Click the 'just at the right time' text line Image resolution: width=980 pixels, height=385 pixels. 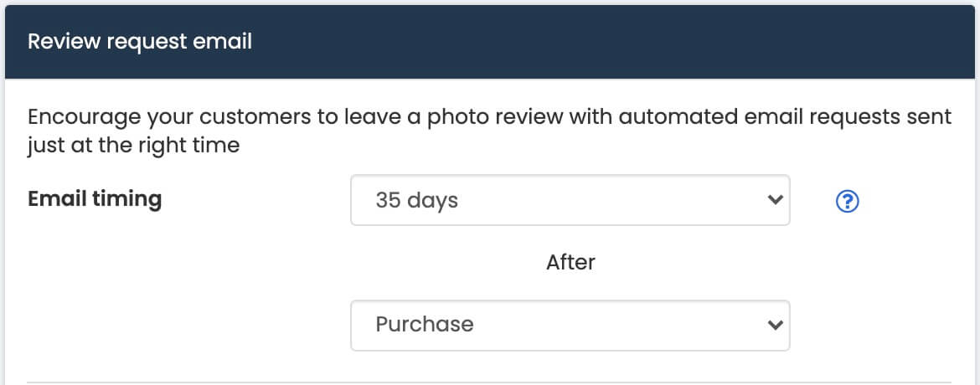click(134, 146)
